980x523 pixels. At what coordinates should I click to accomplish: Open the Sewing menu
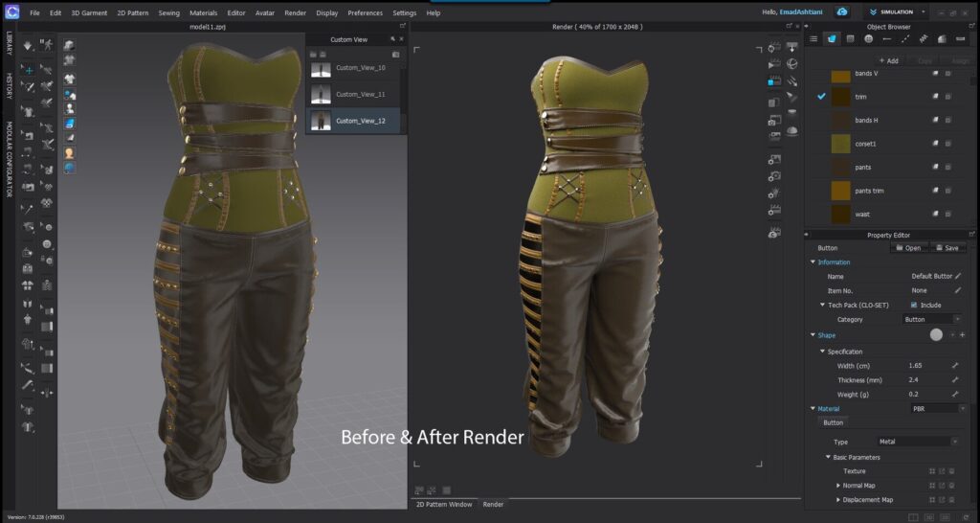click(x=168, y=12)
